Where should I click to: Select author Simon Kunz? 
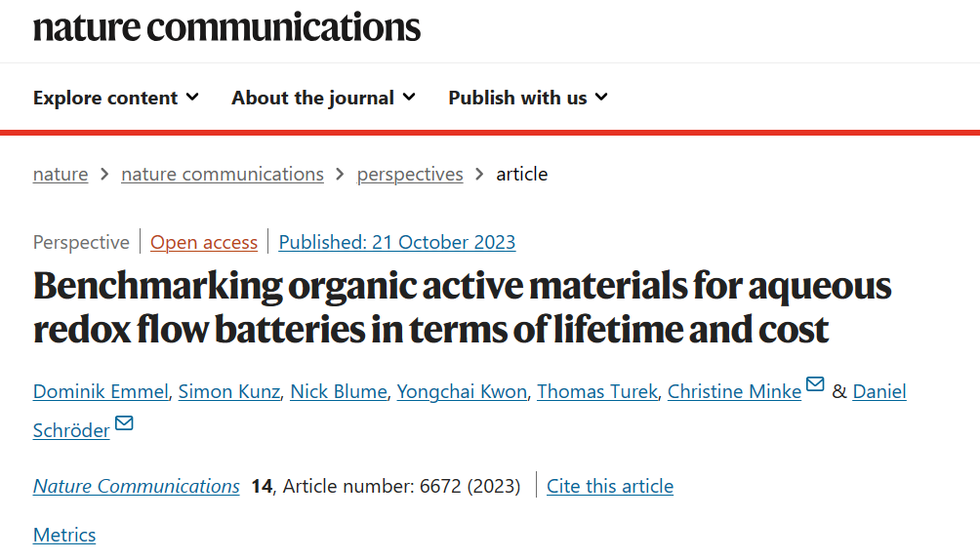click(x=229, y=391)
